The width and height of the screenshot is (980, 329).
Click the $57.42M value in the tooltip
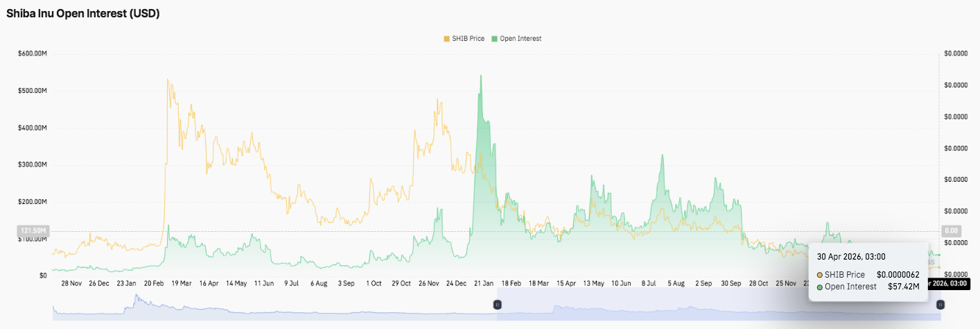[903, 287]
